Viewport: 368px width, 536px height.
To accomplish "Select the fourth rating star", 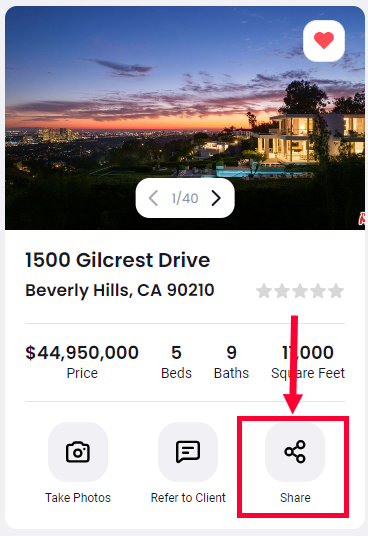I will coord(318,291).
